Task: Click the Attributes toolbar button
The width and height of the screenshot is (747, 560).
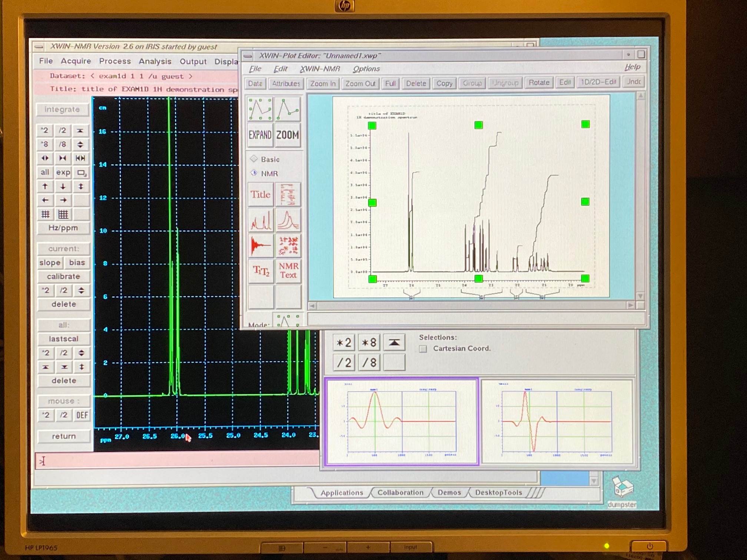Action: tap(286, 84)
